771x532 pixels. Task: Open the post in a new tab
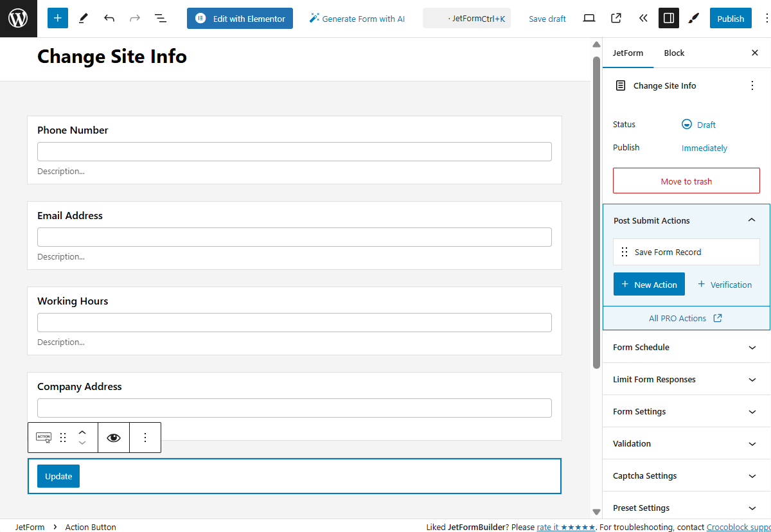[x=616, y=18]
